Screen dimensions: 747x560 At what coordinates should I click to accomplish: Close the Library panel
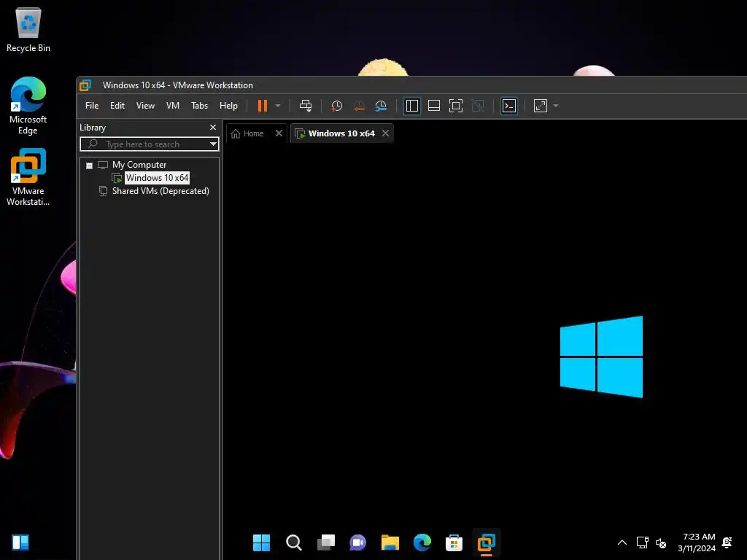213,127
